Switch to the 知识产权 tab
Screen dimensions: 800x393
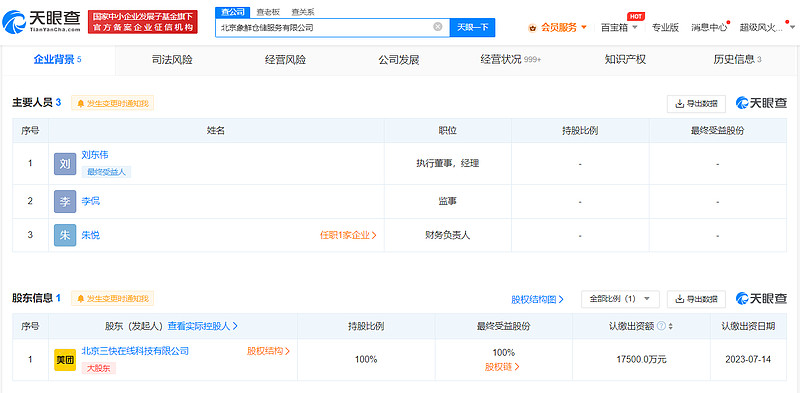point(625,60)
